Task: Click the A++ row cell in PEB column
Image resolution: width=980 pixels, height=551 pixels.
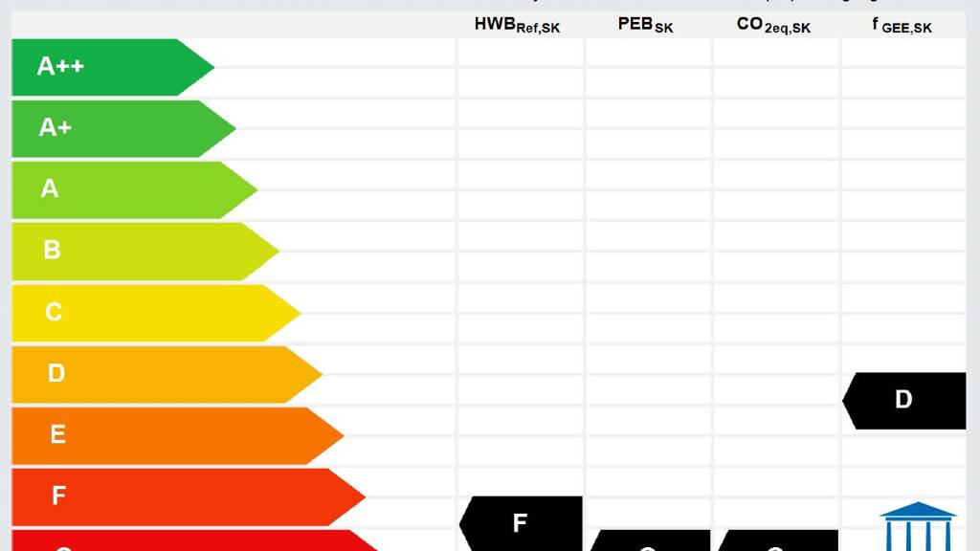Action: point(649,67)
